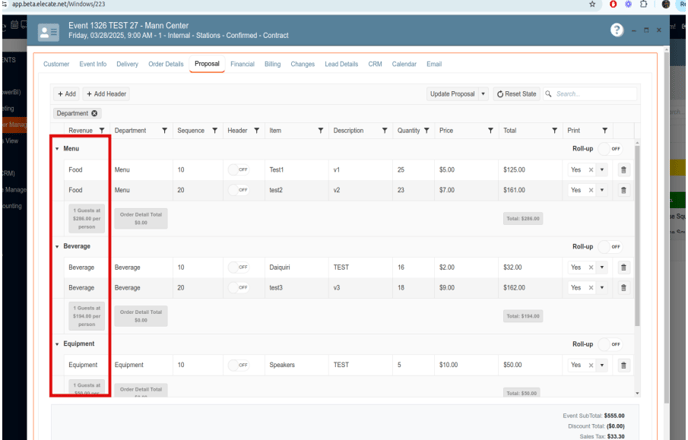Clear Print value for Daiquiri row
This screenshot has width=688, height=440.
tap(591, 268)
